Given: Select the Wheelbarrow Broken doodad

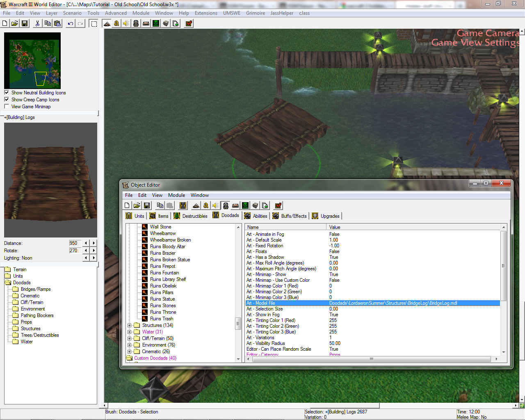Looking at the screenshot, I should coord(170,240).
